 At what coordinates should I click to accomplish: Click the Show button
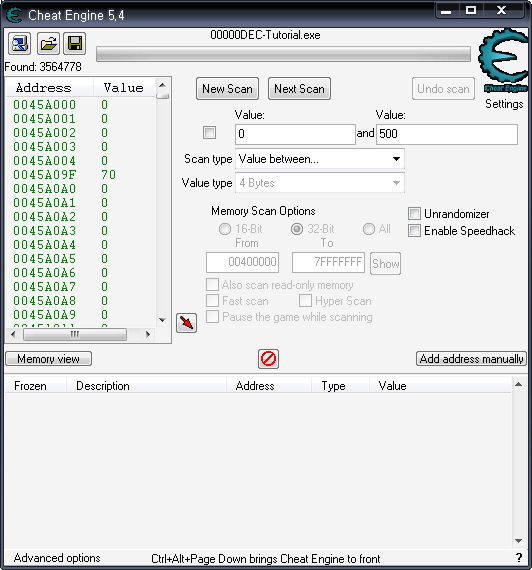[x=385, y=263]
